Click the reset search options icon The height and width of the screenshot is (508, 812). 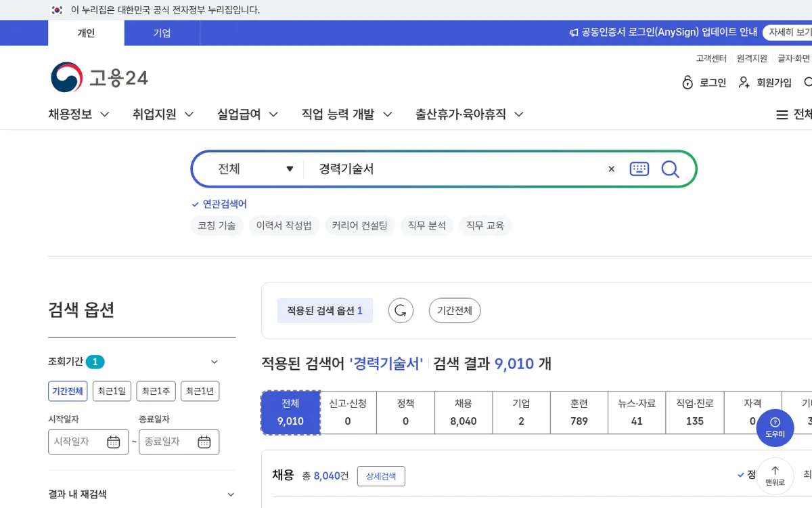click(x=401, y=310)
